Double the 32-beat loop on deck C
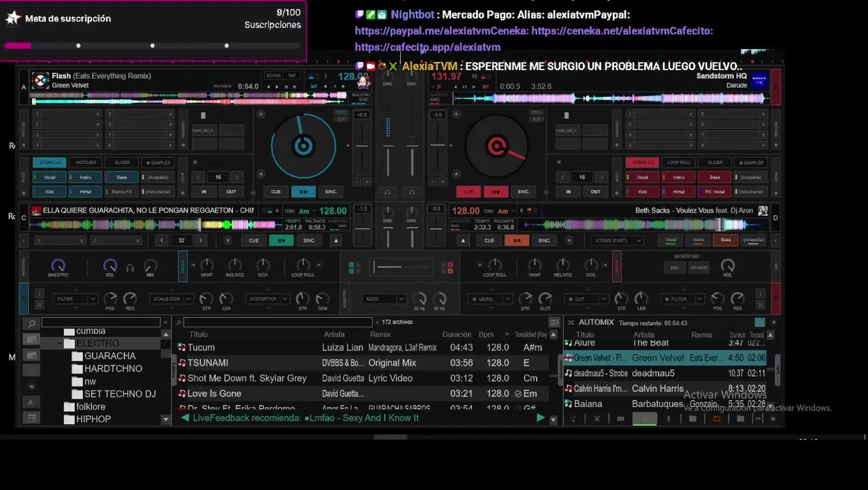This screenshot has width=868, height=490. pos(200,240)
